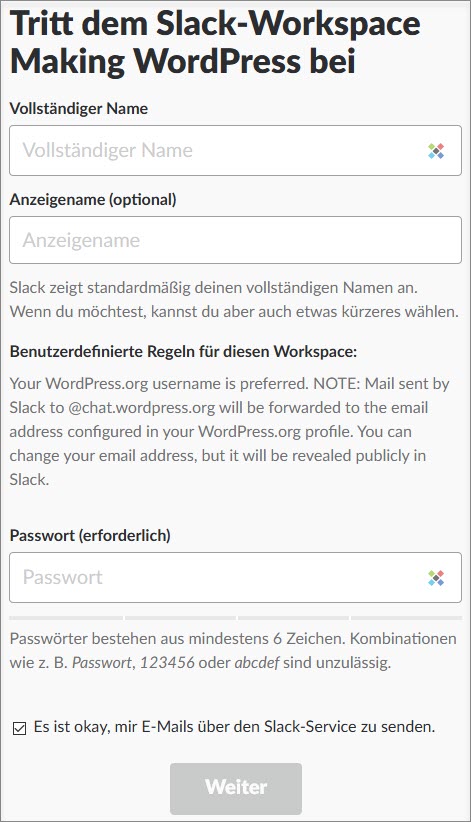Viewport: 471px width, 822px height.
Task: Click password manager icon in Passwort field
Action: point(436,578)
